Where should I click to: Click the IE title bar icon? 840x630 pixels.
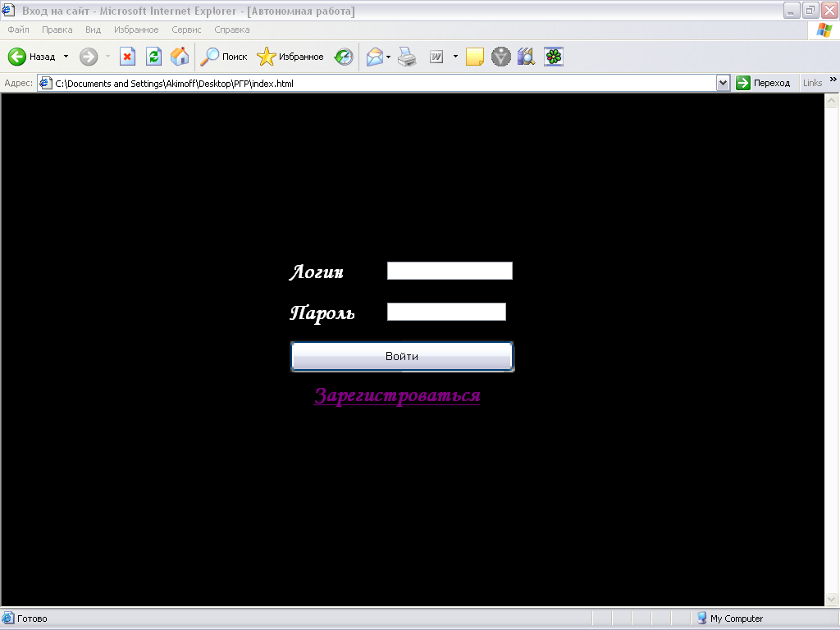[8, 10]
